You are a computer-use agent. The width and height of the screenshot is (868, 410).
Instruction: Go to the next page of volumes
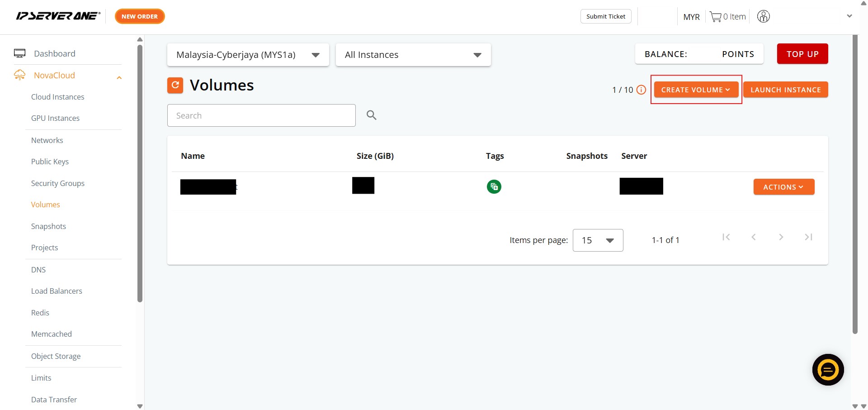tap(781, 237)
